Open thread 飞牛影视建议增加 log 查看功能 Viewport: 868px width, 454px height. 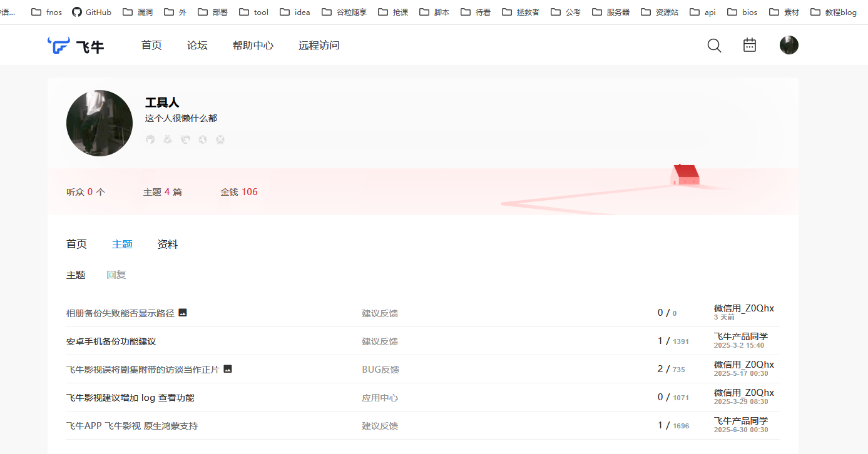click(130, 398)
